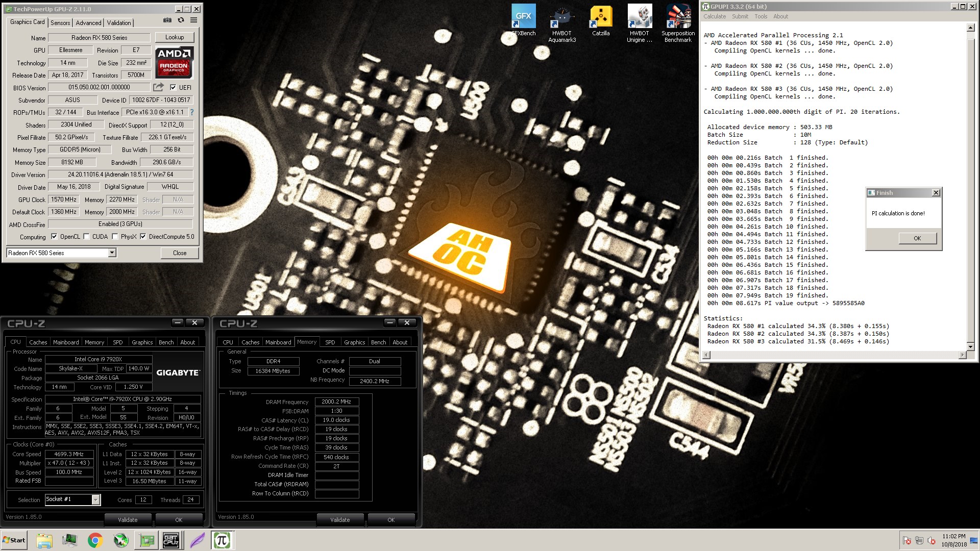This screenshot has width=980, height=551.
Task: Click the GPUPI pi icon in the taskbar
Action: point(222,540)
